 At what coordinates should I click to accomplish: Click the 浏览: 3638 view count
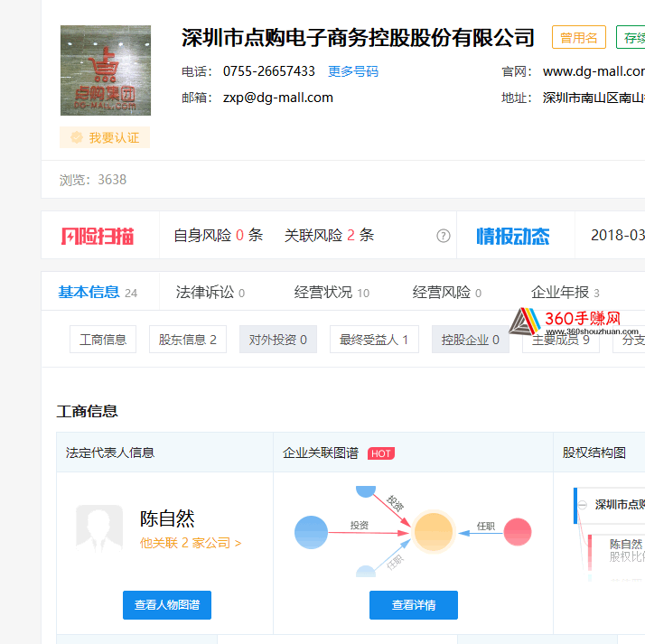(93, 180)
